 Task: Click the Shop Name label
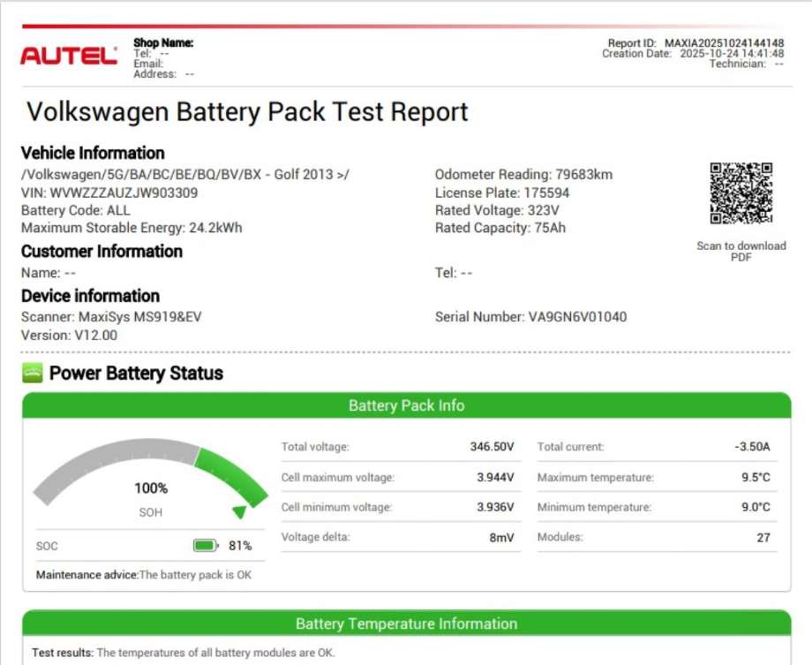pyautogui.click(x=163, y=42)
